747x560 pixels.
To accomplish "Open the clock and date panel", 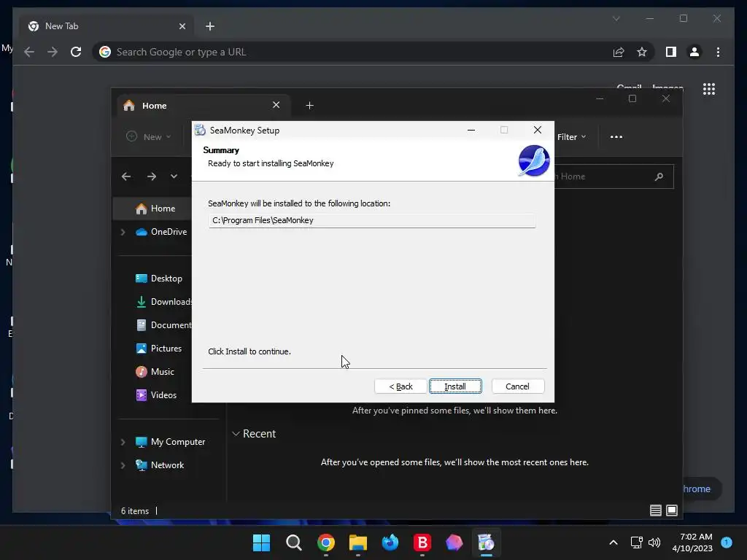I will [x=692, y=542].
